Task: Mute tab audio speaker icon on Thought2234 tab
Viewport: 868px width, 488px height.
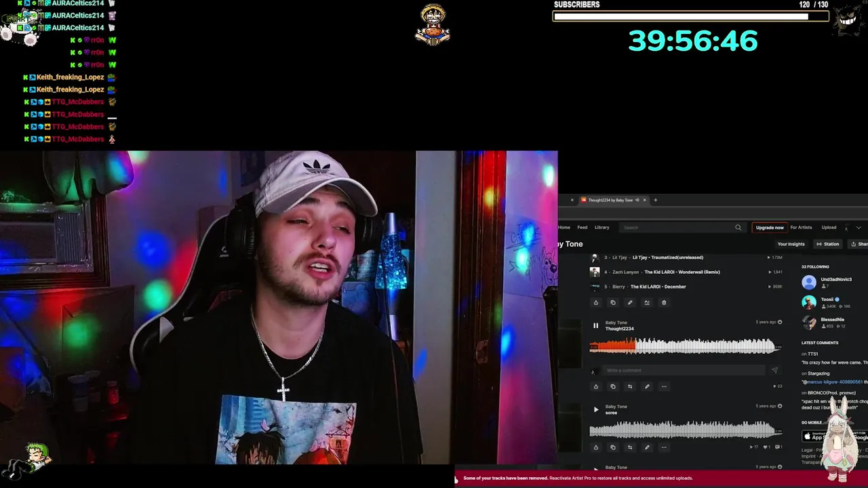Action: 637,200
